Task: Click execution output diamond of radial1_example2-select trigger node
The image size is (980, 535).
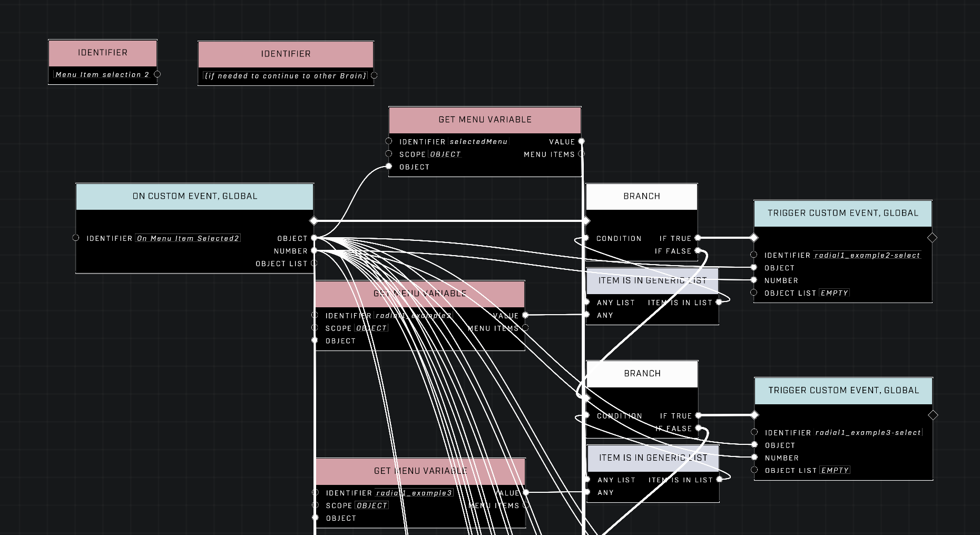Action: tap(932, 238)
